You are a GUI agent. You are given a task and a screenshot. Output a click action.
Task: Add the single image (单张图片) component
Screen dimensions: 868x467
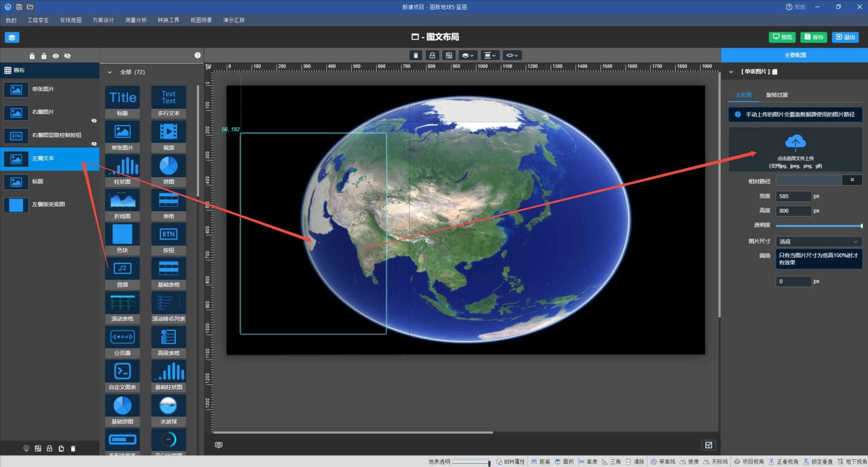pyautogui.click(x=122, y=136)
